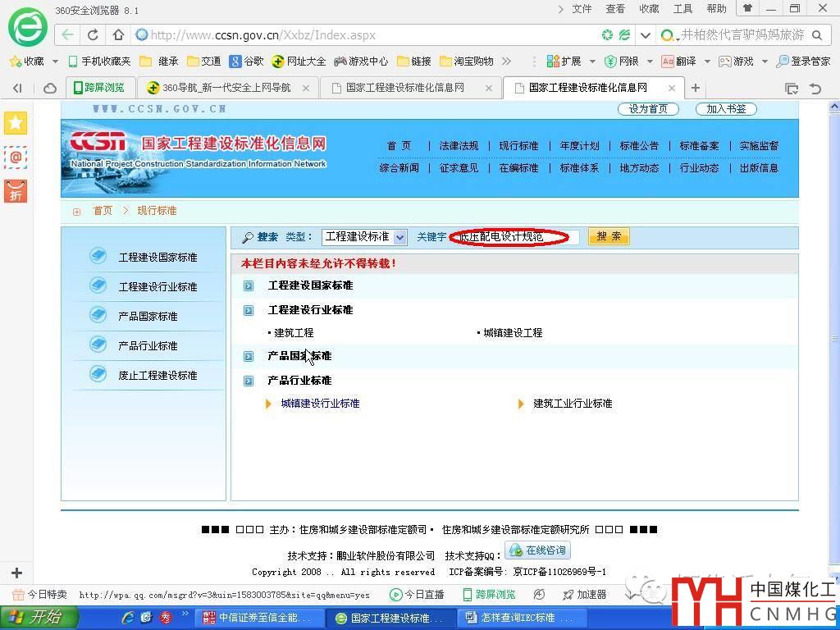This screenshot has width=840, height=630.
Task: Click the 在线咨询 QQ support button
Action: [x=537, y=550]
